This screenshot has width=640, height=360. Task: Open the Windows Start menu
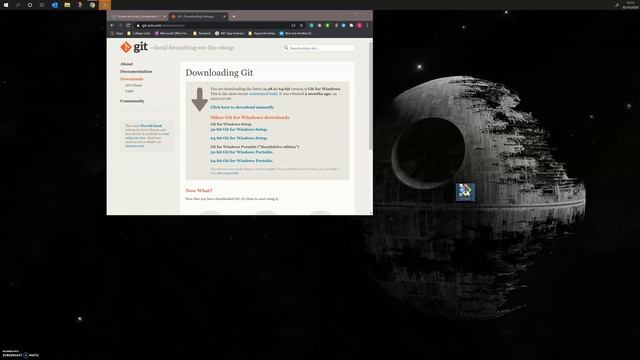[x=6, y=5]
